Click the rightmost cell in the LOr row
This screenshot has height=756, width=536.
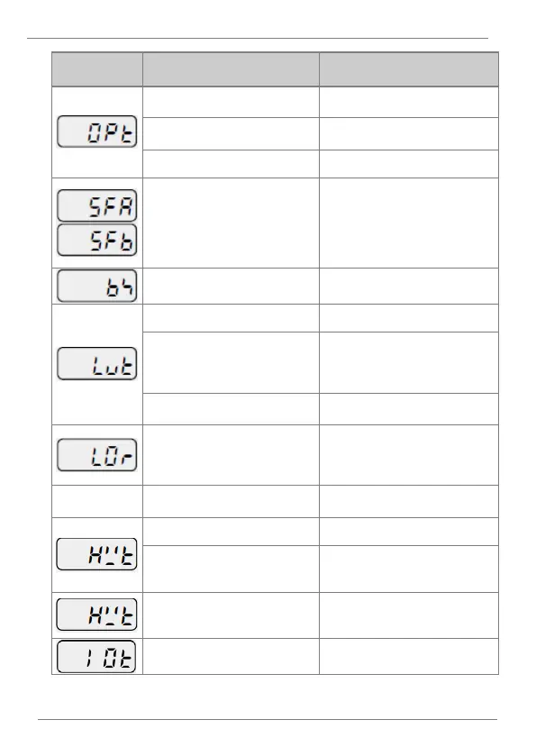pyautogui.click(x=409, y=455)
